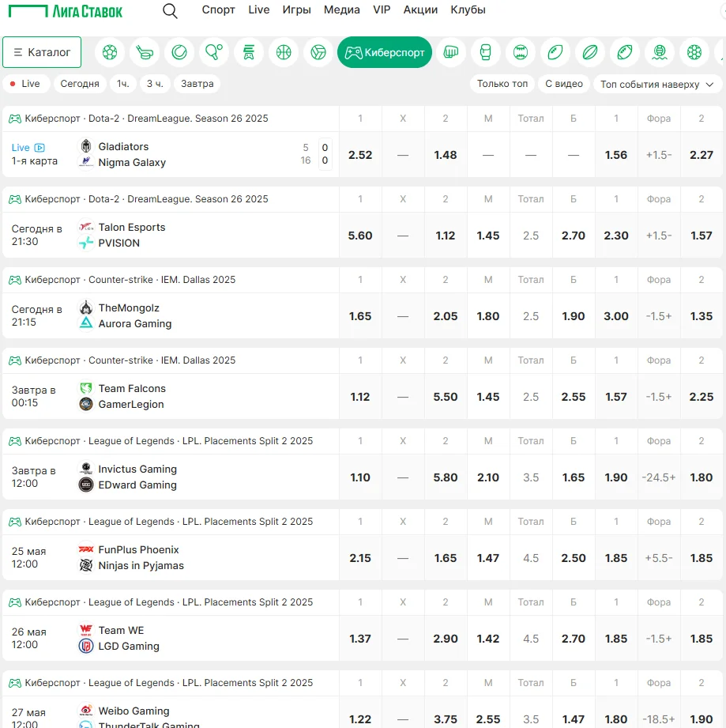Open the boxing glove sport icon
Viewport: 726px width, 728px height.
pos(486,52)
